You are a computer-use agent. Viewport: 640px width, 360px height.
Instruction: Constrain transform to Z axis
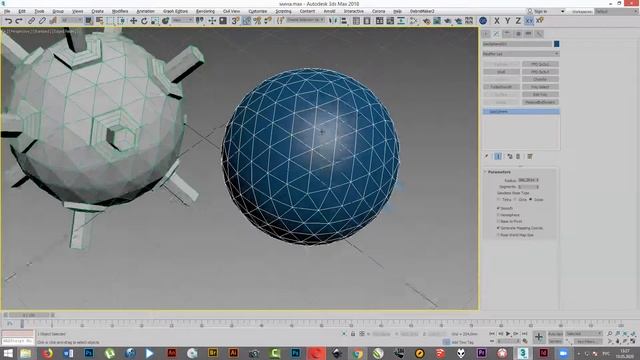pos(518,20)
